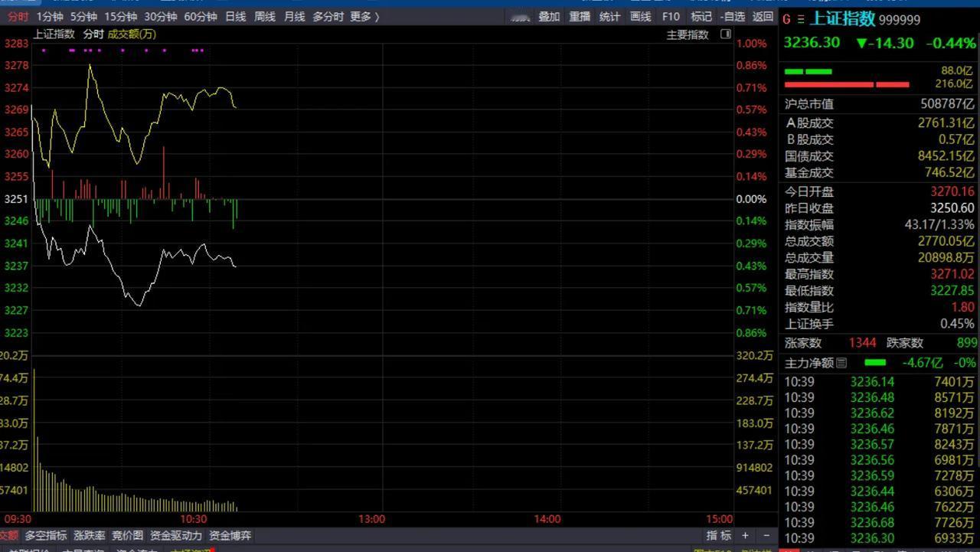Open the 统计 statistics tool
Viewport: 980px width, 552px height.
pyautogui.click(x=609, y=16)
